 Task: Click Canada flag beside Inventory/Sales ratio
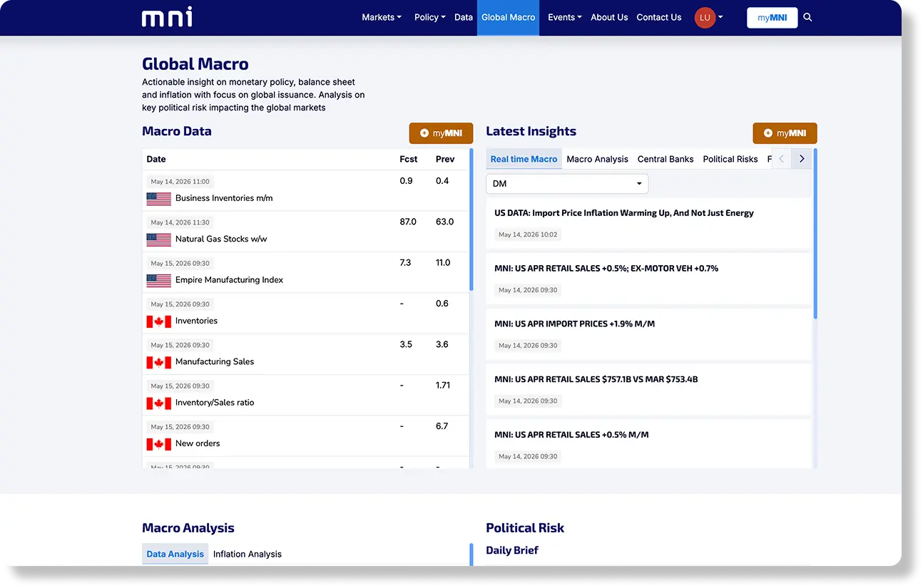coord(158,403)
